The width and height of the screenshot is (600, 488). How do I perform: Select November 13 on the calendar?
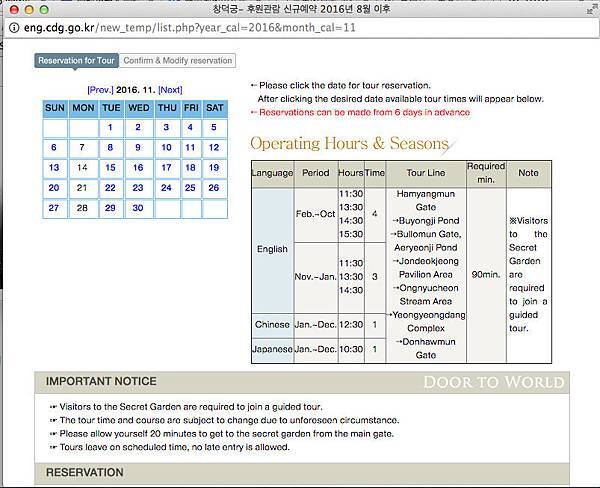point(54,168)
